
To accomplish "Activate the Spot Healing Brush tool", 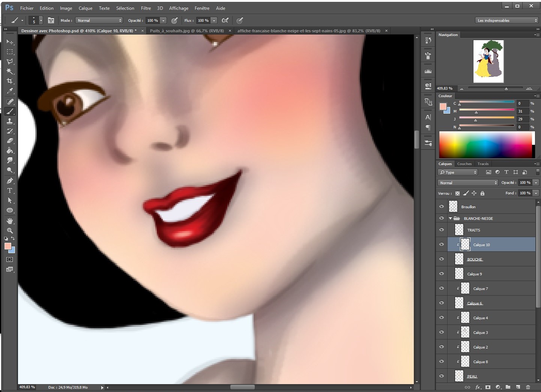I will click(10, 101).
